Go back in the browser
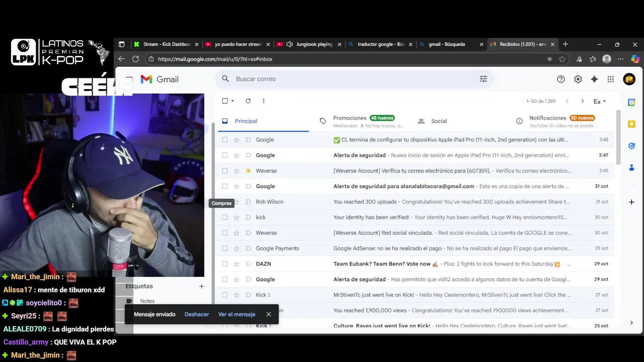 (x=121, y=59)
